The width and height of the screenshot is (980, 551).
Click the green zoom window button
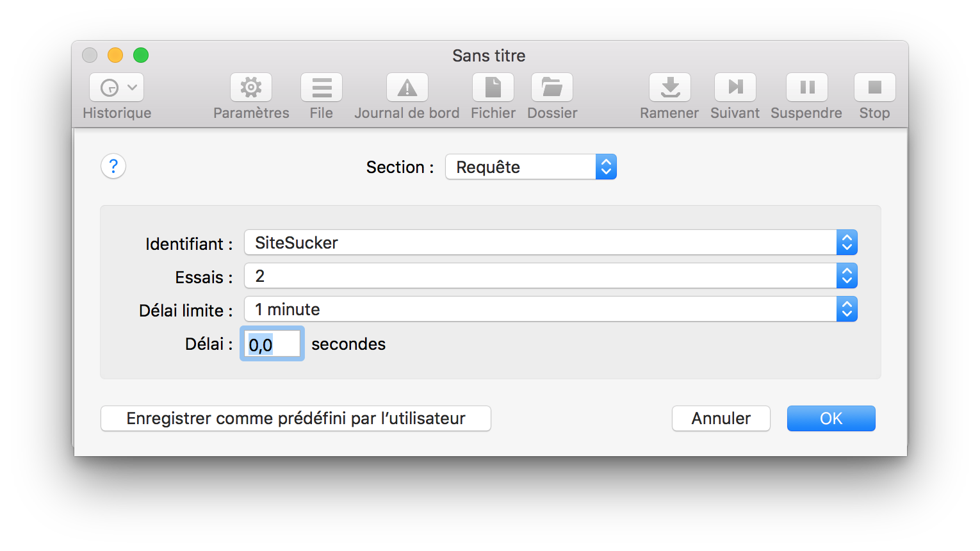[x=141, y=56]
